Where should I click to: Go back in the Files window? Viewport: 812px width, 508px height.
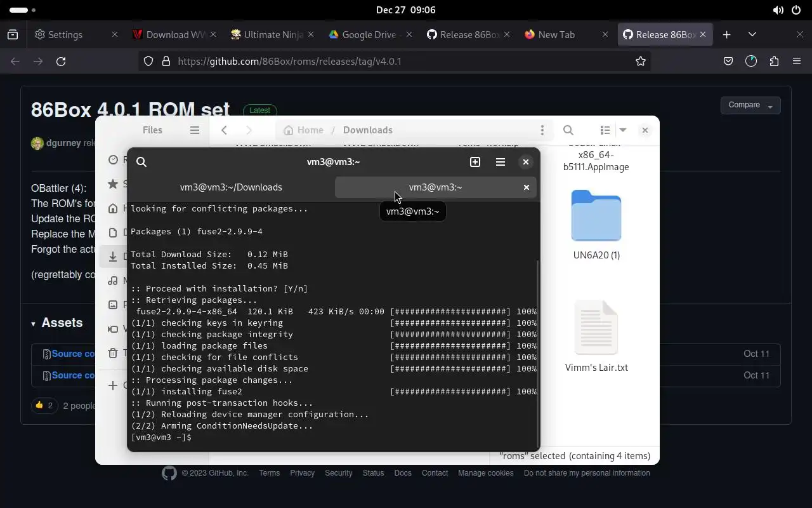point(224,130)
